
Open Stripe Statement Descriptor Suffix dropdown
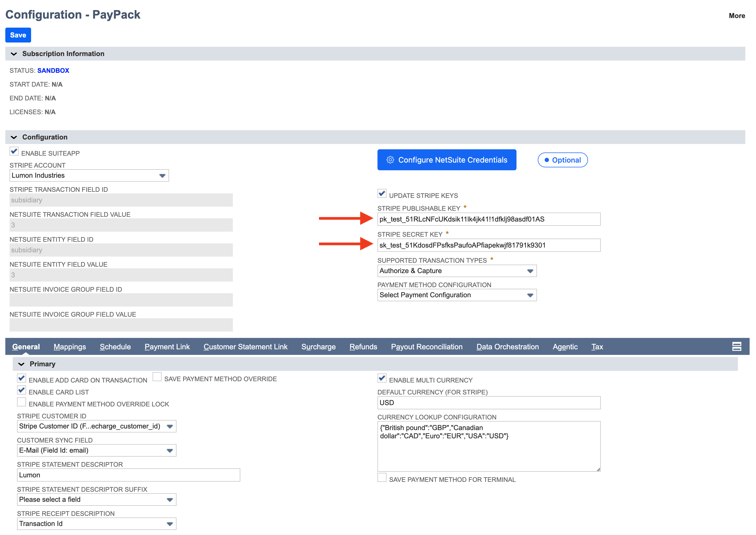[x=96, y=500]
